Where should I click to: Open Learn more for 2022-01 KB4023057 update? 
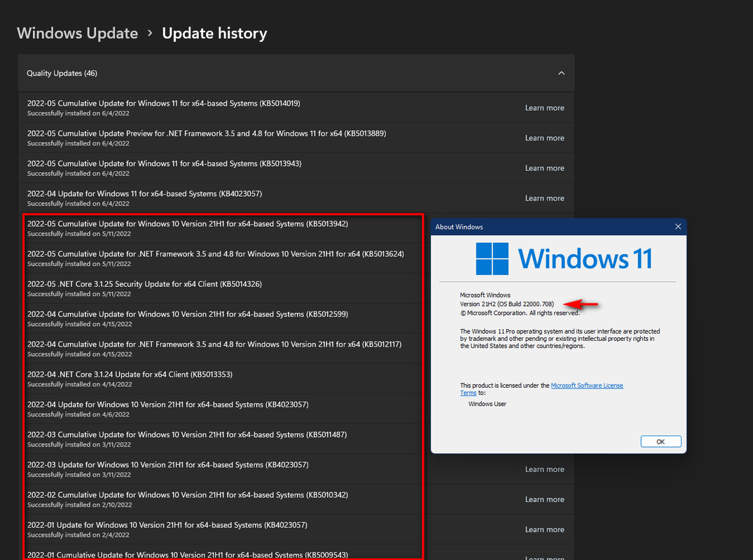(x=544, y=530)
